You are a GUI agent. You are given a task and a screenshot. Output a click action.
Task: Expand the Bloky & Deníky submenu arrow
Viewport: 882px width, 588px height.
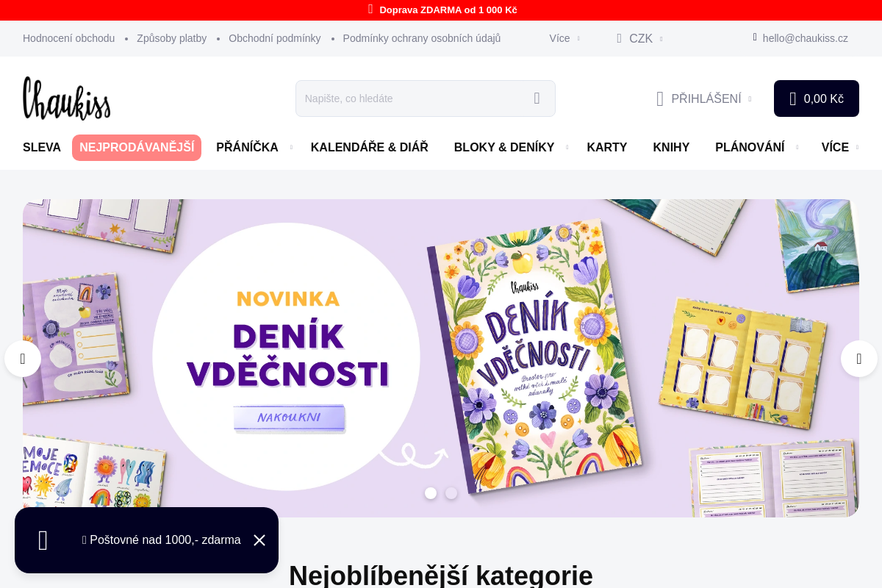567,148
